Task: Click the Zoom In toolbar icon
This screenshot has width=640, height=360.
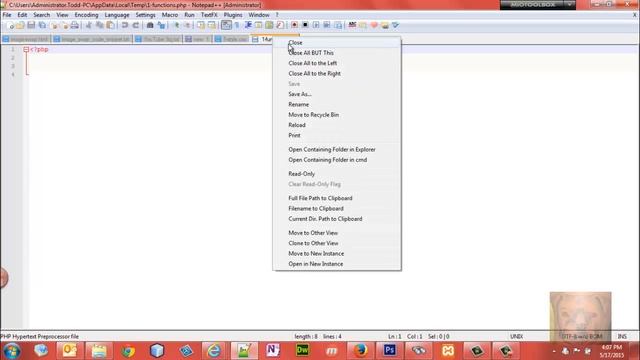Action: tap(176, 25)
